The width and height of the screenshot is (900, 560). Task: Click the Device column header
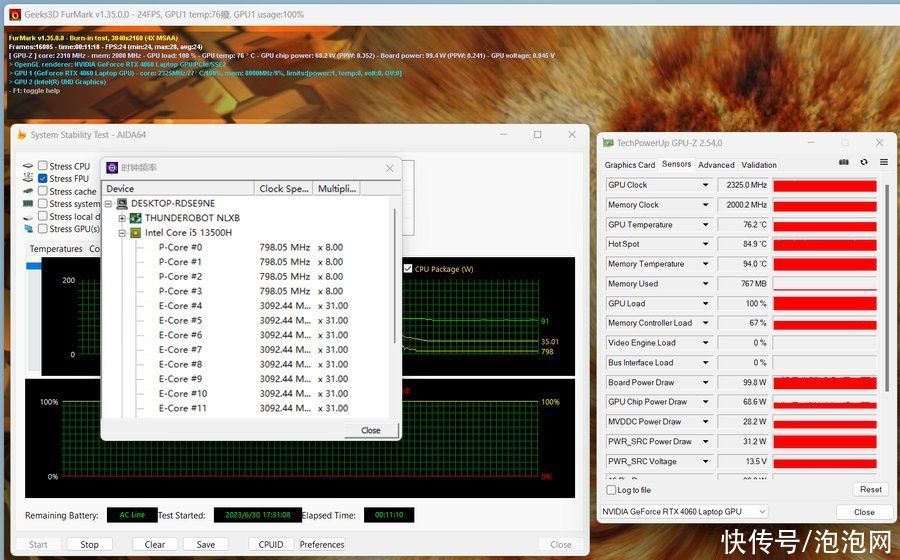pos(178,189)
